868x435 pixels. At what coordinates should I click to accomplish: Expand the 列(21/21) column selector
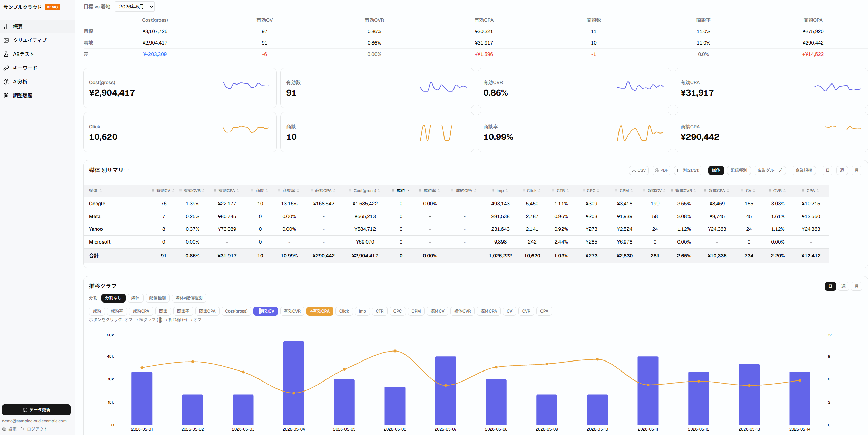[x=688, y=170]
